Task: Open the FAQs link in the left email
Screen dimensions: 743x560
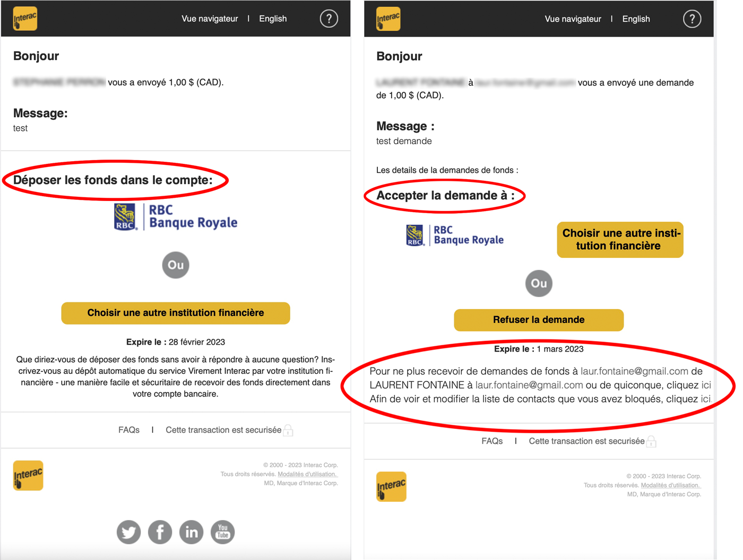Action: 128,430
